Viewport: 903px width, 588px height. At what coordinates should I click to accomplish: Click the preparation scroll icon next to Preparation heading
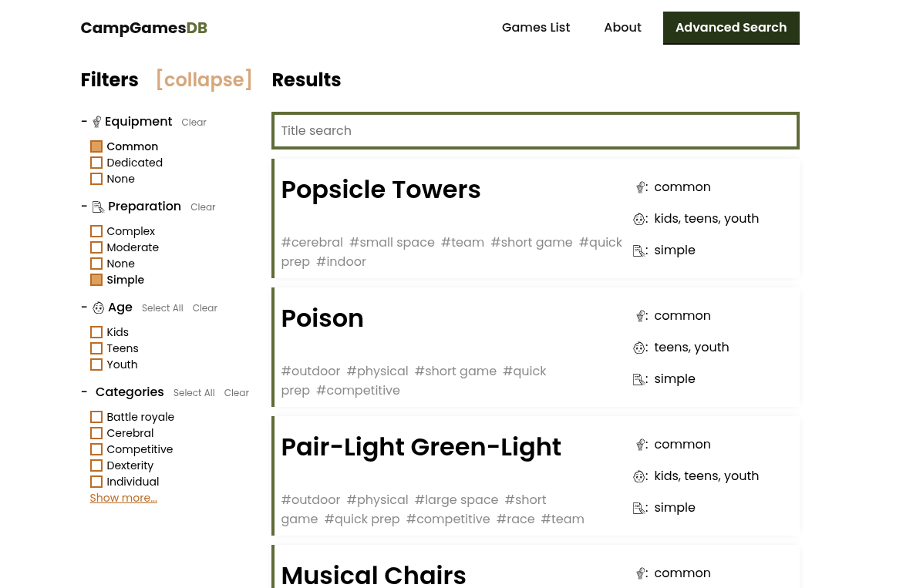pyautogui.click(x=98, y=207)
